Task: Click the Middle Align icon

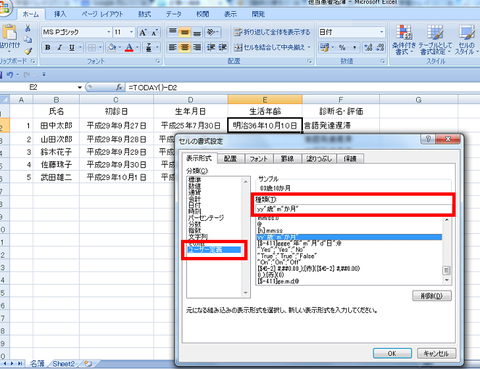Action: coord(184,32)
